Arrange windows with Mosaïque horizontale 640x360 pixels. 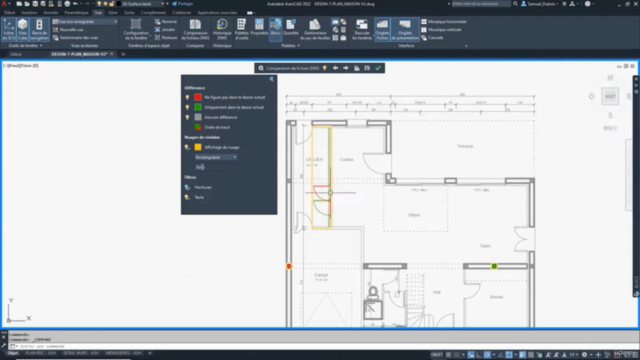[x=444, y=22]
